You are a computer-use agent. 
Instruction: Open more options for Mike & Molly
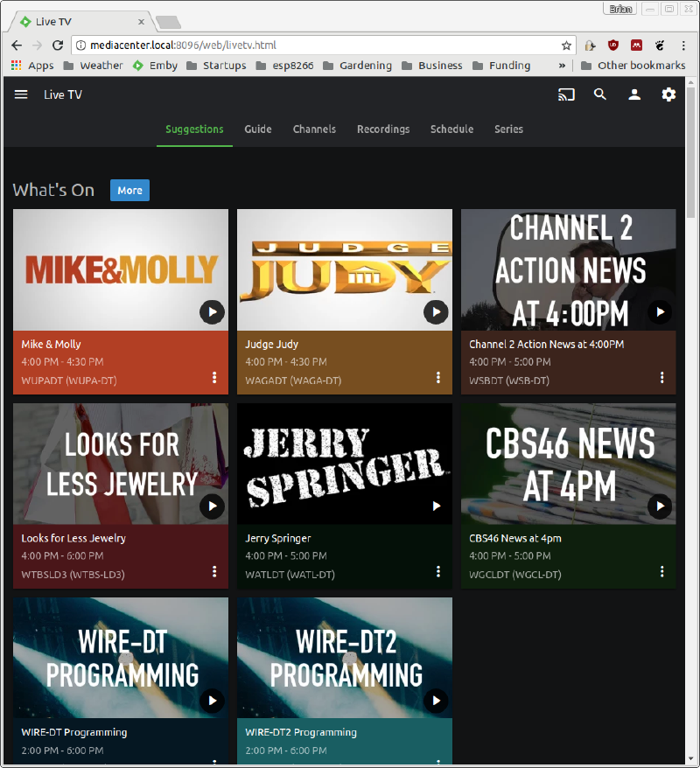(214, 377)
